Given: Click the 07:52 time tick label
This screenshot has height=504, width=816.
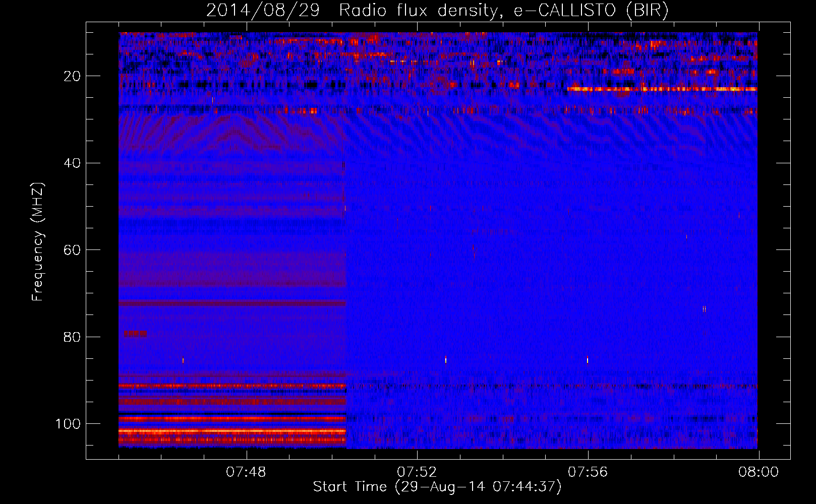Looking at the screenshot, I should click(417, 472).
